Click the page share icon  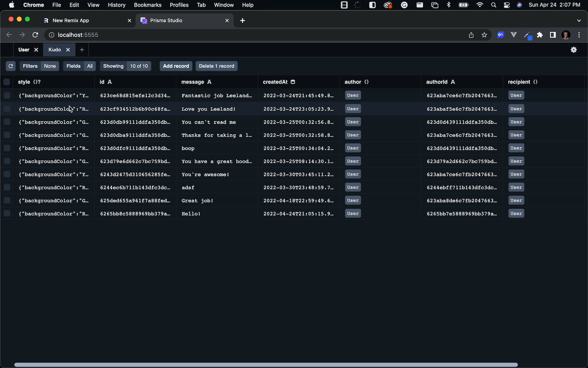(x=471, y=35)
